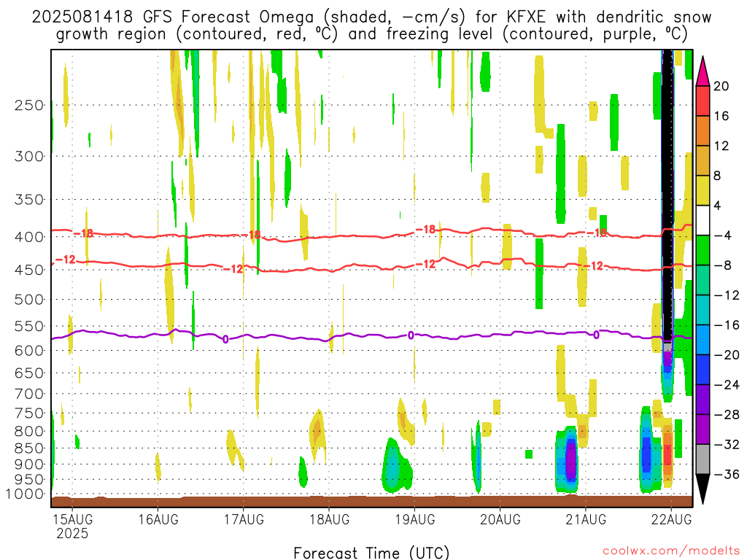Click the 700 pressure level label
Viewport: 747px width, 560px height.
coord(29,394)
